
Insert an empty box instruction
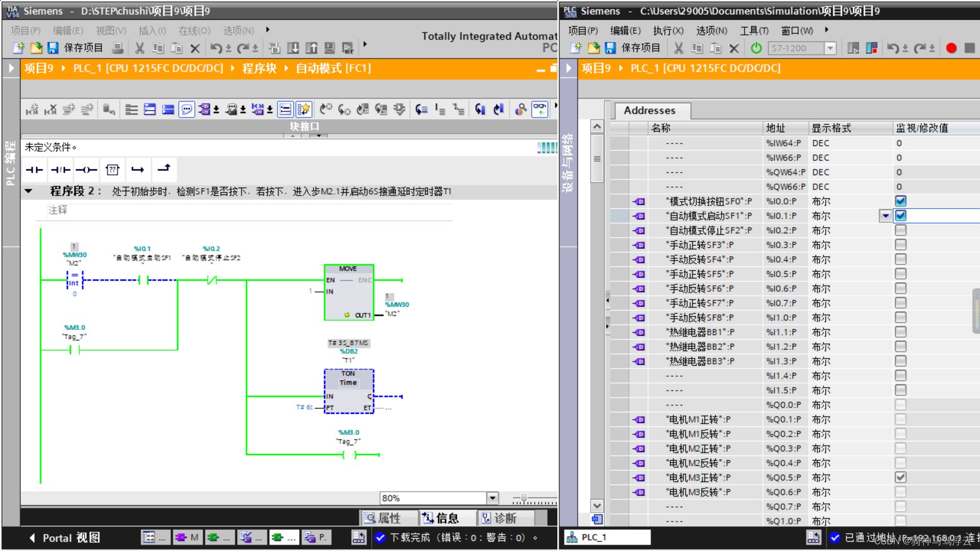112,170
